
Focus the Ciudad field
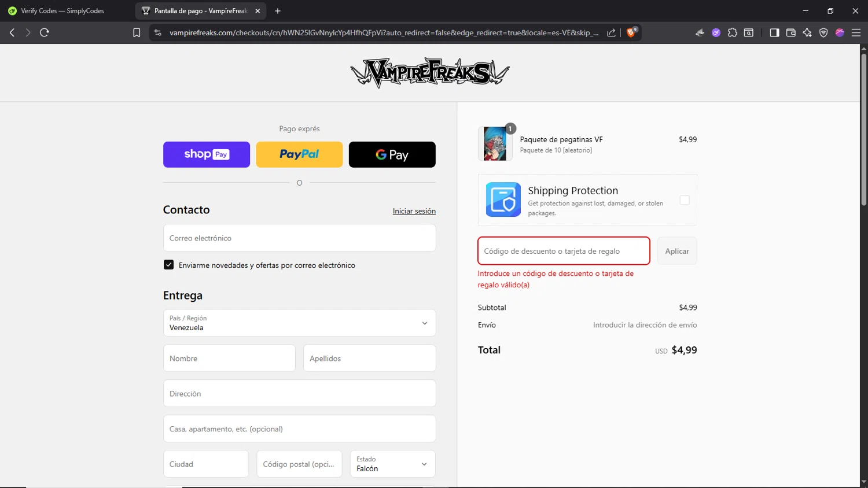pos(206,464)
